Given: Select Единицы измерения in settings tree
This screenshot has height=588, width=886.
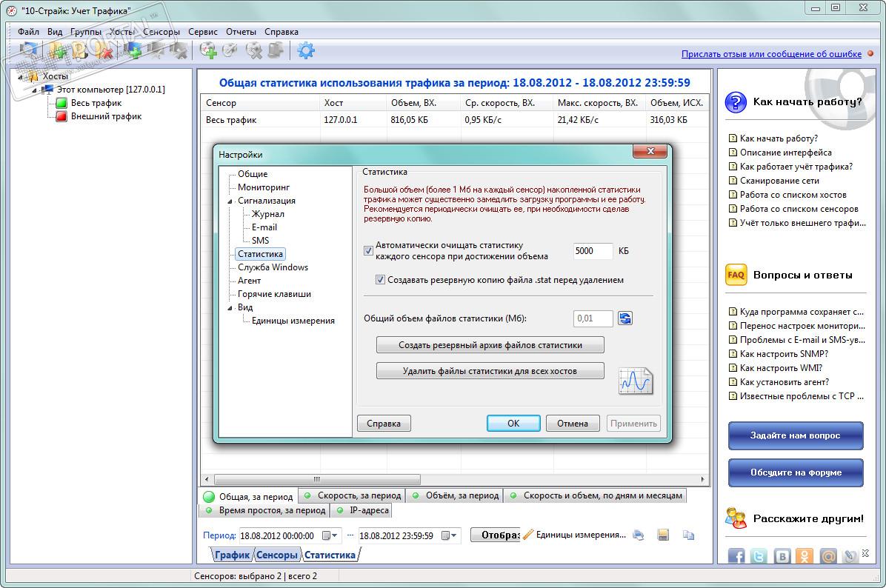Looking at the screenshot, I should [293, 321].
